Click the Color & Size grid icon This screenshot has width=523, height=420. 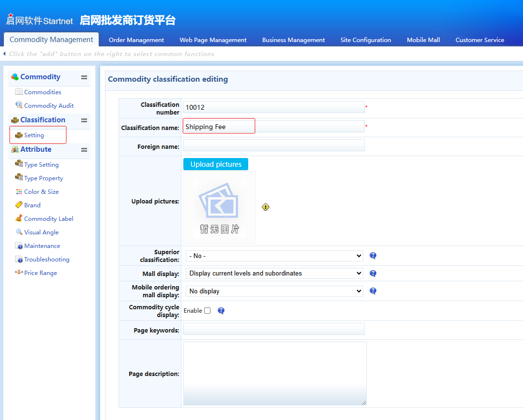click(x=19, y=192)
